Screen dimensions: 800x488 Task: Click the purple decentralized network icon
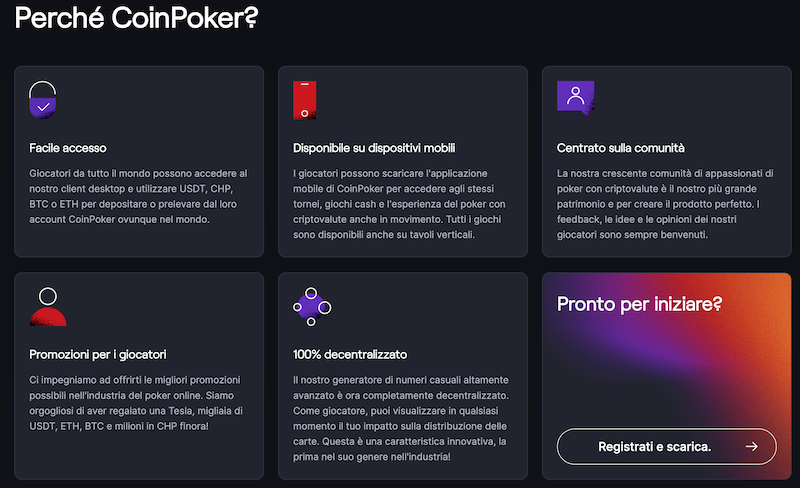pos(311,306)
